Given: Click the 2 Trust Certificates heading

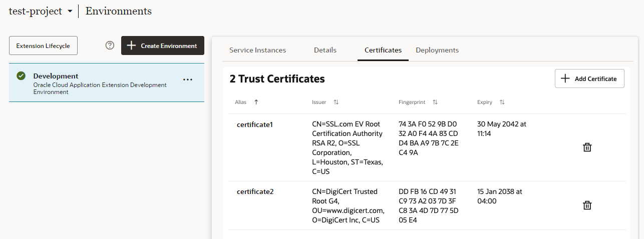Looking at the screenshot, I should 277,78.
